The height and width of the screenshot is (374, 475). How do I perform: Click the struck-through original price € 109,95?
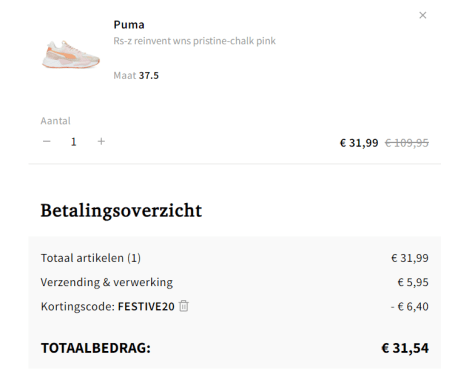[407, 143]
